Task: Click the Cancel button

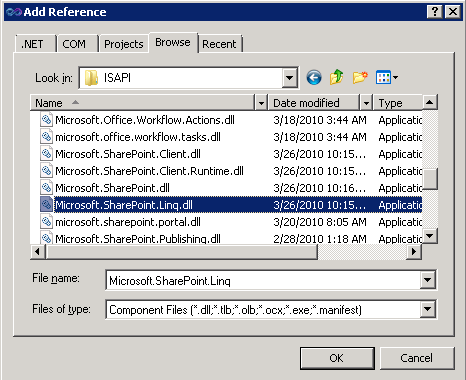Action: [417, 358]
